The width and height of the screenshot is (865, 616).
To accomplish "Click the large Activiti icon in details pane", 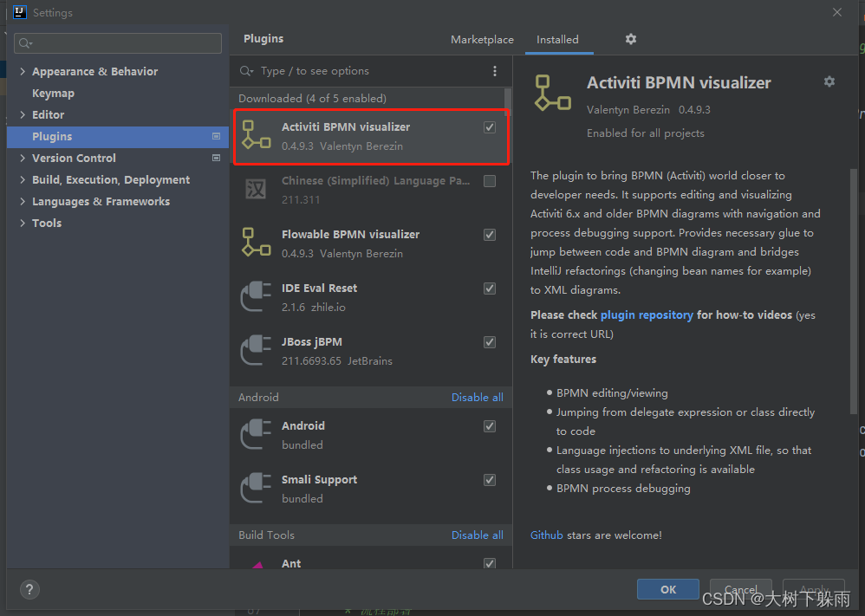I will click(553, 94).
